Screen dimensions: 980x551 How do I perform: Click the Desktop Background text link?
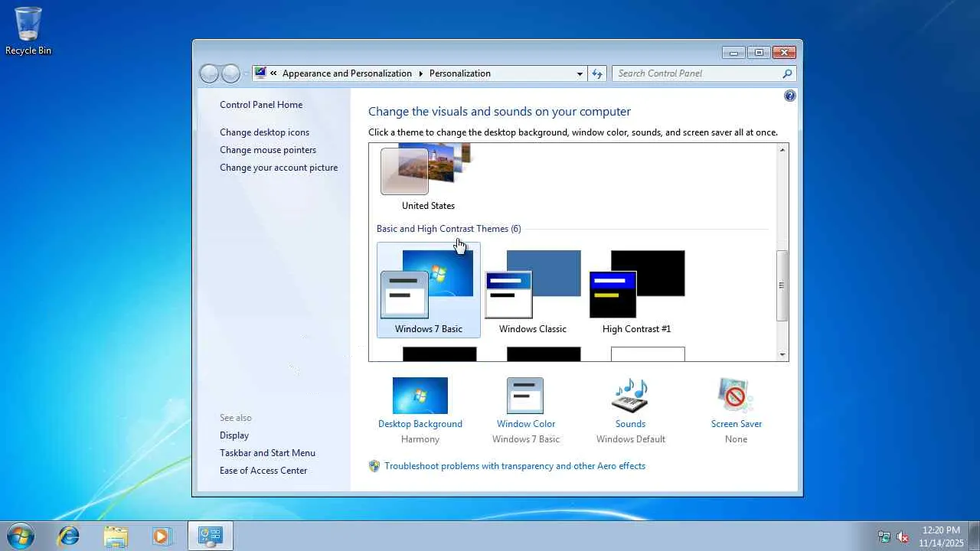(420, 424)
